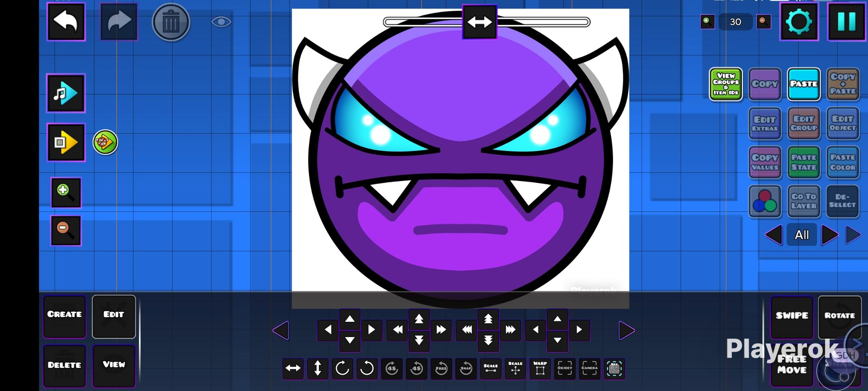868x391 pixels.
Task: Click the slider handle above the canvas
Action: tap(480, 22)
